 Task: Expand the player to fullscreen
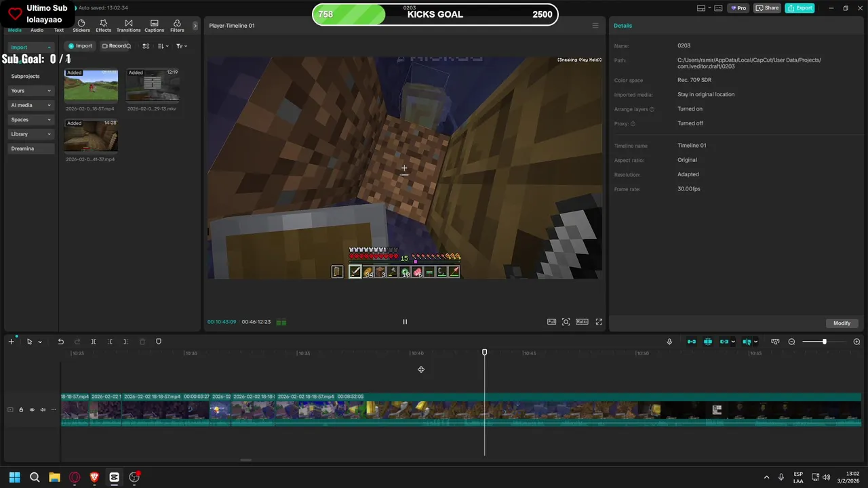click(599, 322)
